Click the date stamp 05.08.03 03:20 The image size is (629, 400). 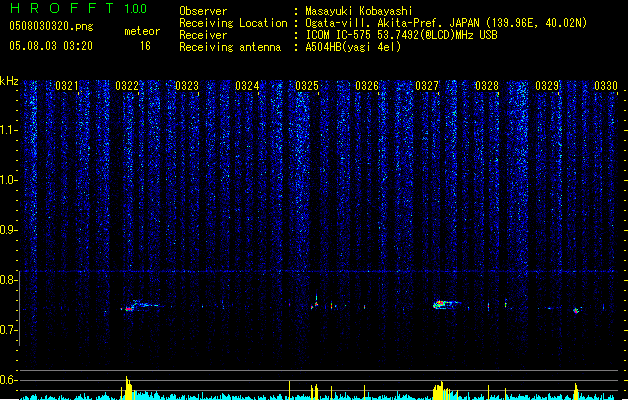[51, 46]
